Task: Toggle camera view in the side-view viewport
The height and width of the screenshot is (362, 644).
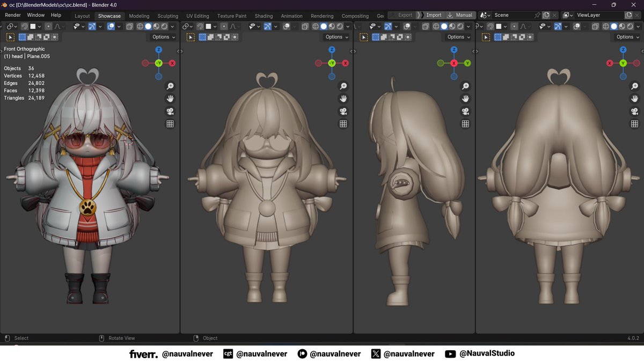Action: point(465,111)
